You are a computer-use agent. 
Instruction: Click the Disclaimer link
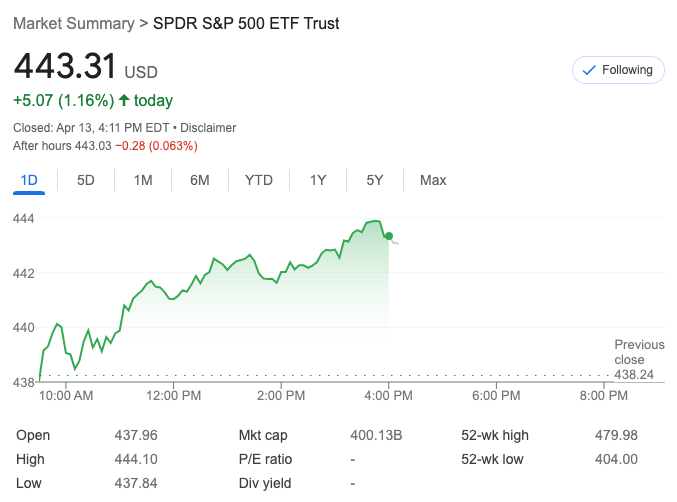coord(210,128)
